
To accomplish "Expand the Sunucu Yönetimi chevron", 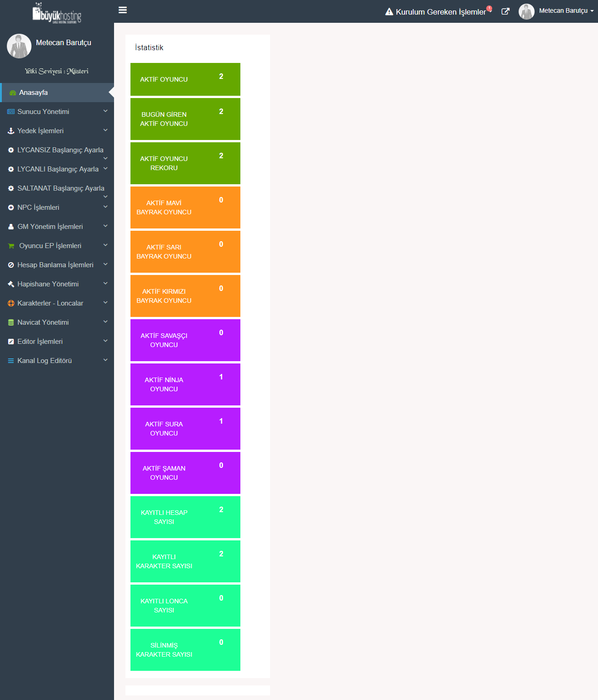I will pos(105,111).
